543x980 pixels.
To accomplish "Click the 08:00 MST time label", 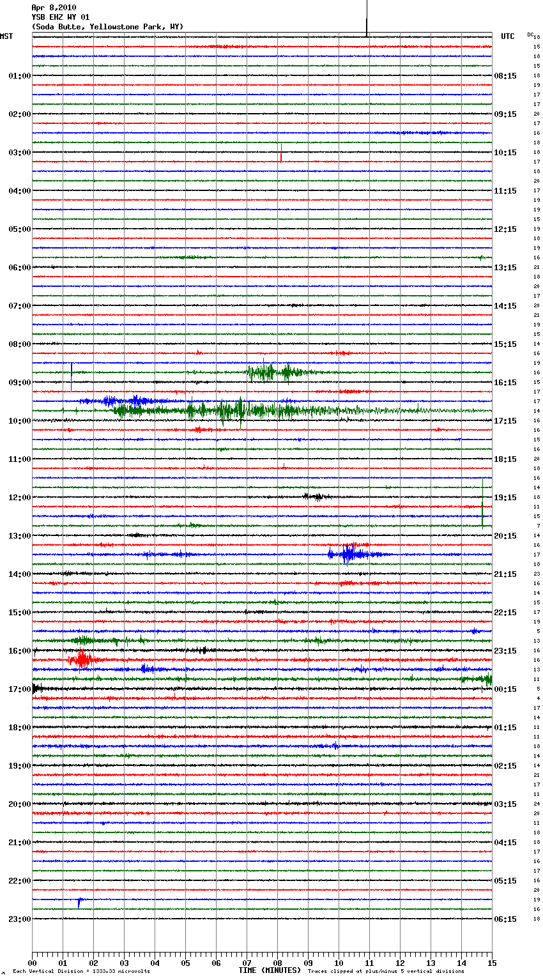I will click(20, 344).
